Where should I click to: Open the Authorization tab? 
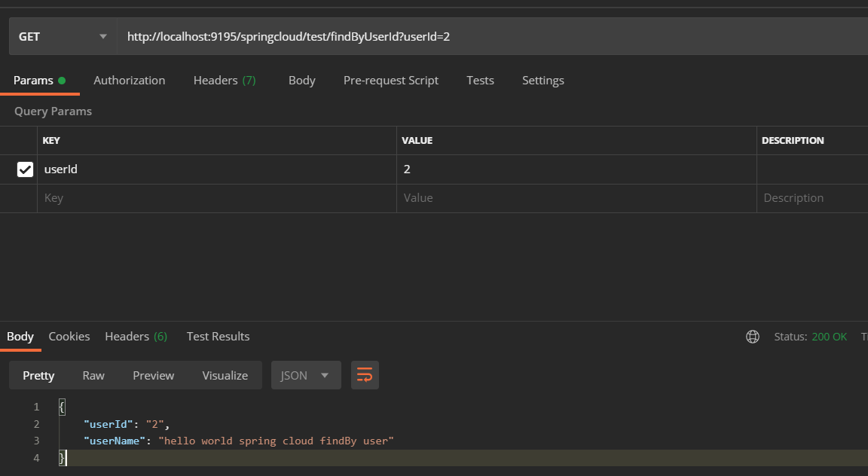point(129,81)
